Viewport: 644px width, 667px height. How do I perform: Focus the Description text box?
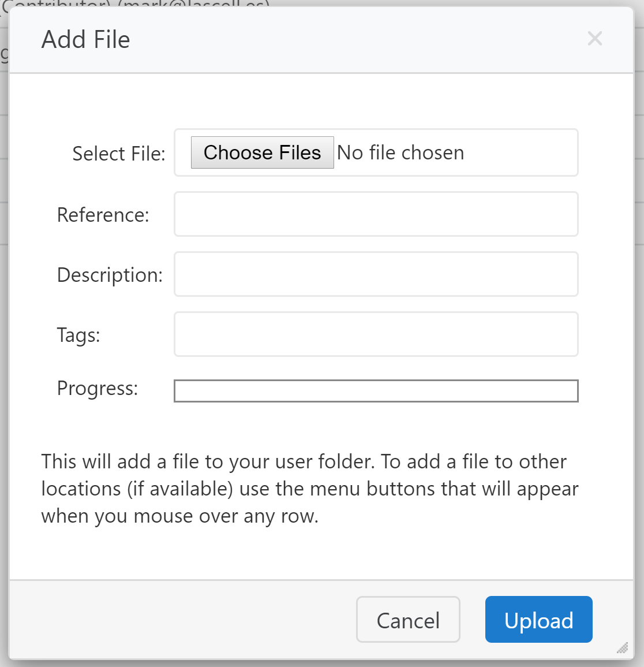(376, 274)
